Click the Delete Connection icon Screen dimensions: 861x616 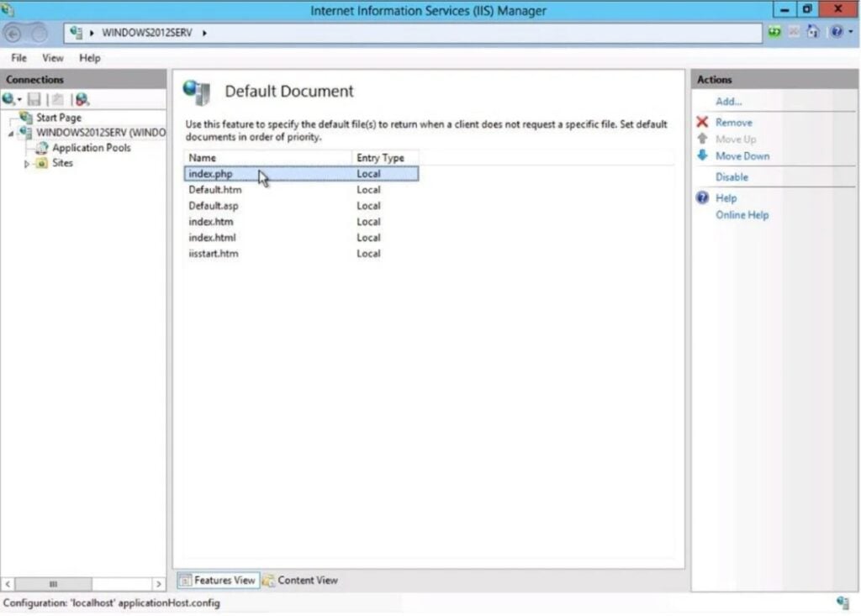coord(82,99)
